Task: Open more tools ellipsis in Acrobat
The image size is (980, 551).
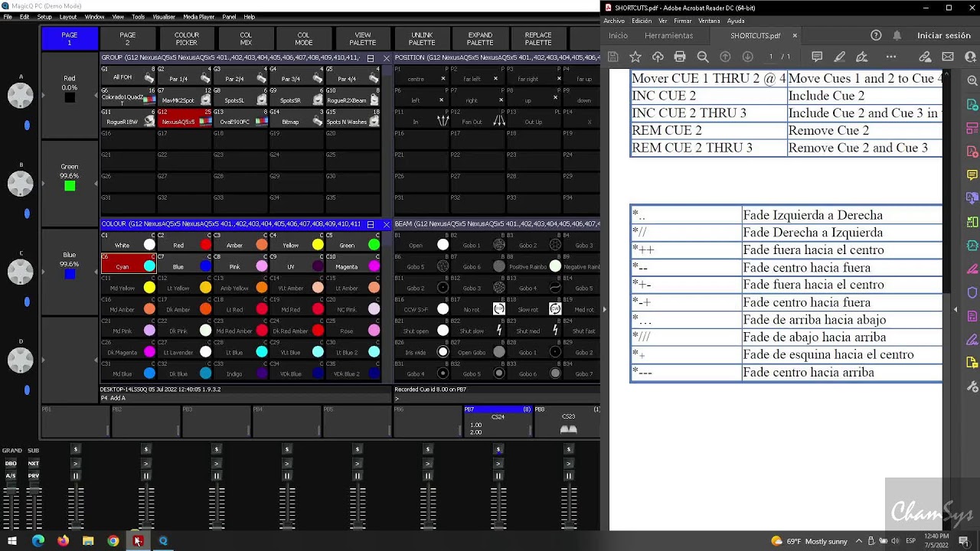Action: [891, 57]
